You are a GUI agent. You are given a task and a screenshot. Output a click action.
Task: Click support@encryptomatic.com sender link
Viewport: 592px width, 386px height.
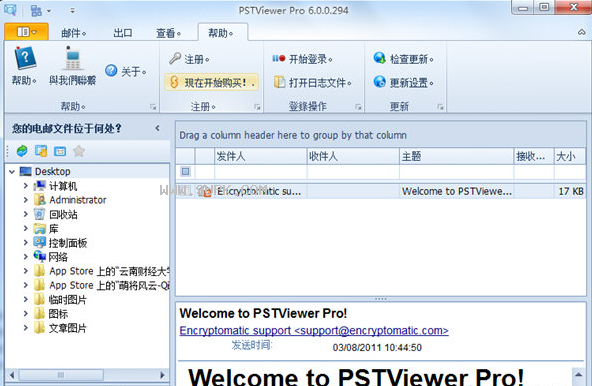[314, 330]
